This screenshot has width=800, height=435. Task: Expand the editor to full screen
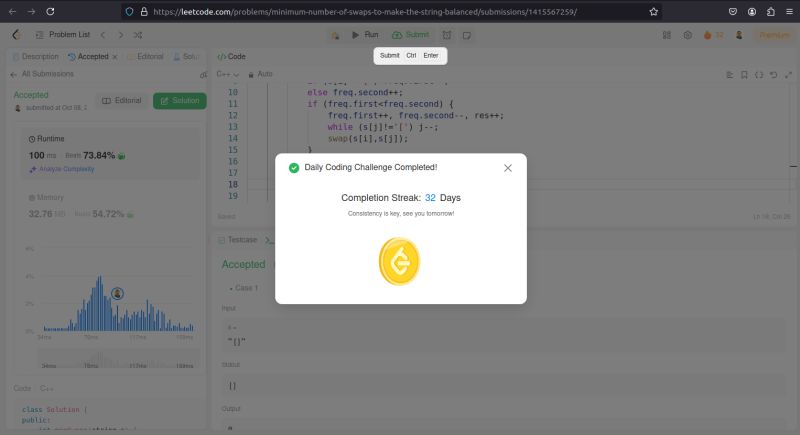click(x=788, y=75)
